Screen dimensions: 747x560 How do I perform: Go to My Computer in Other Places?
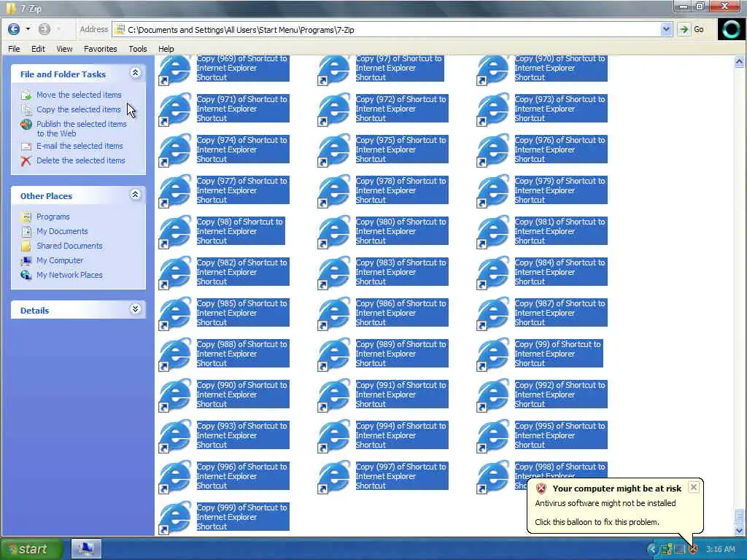[60, 260]
